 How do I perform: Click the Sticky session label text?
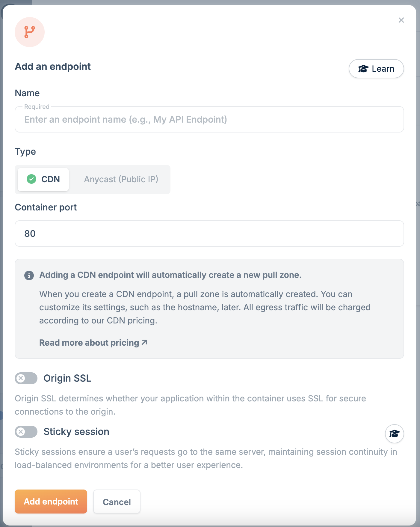tap(76, 432)
